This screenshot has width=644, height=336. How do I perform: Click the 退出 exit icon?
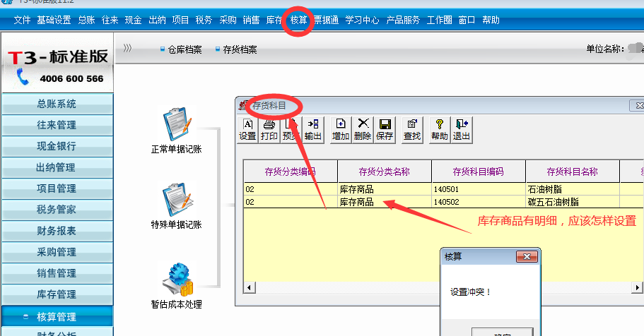461,130
